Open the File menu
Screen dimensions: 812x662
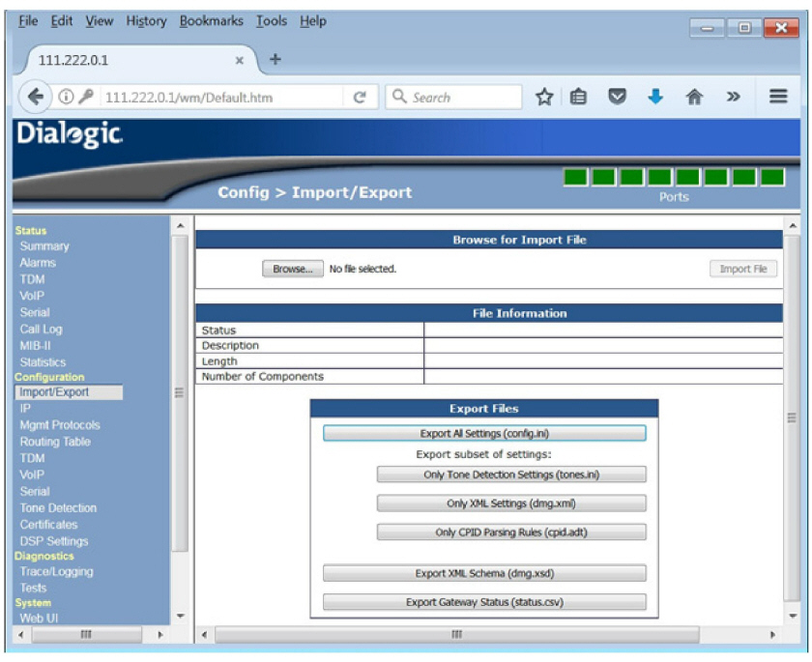pyautogui.click(x=28, y=21)
